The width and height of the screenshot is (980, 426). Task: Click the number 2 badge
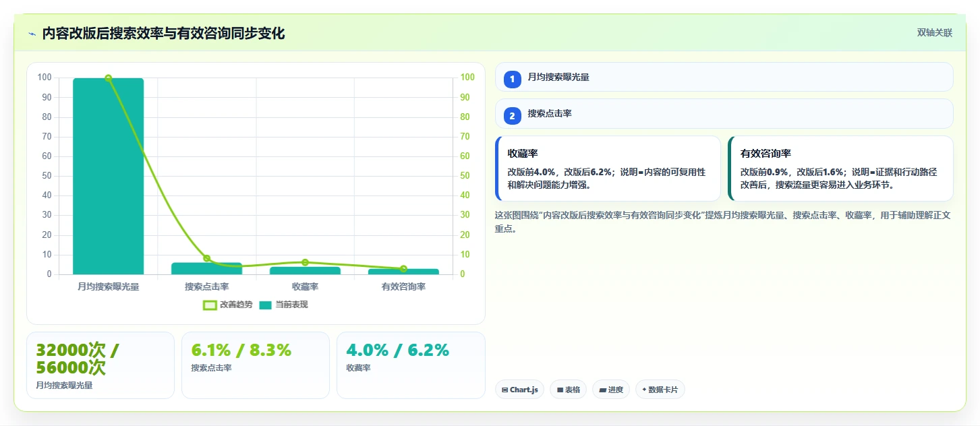coord(512,115)
